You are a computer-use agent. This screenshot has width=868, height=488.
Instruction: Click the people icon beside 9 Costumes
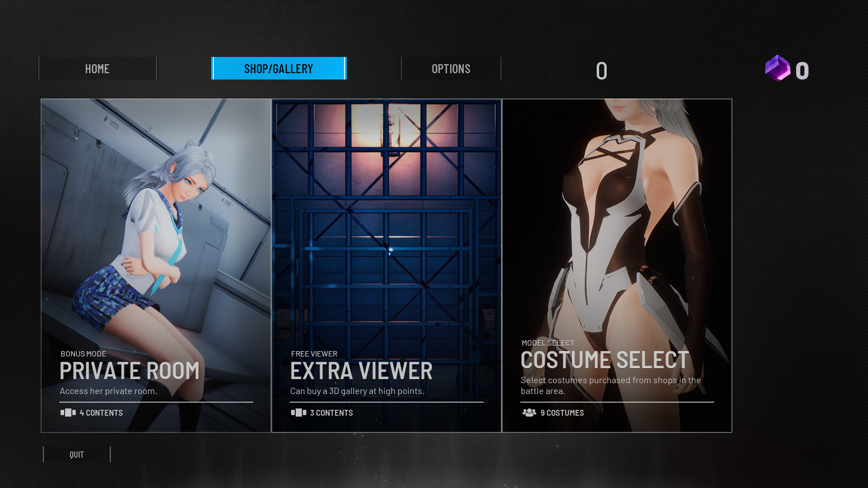[529, 413]
